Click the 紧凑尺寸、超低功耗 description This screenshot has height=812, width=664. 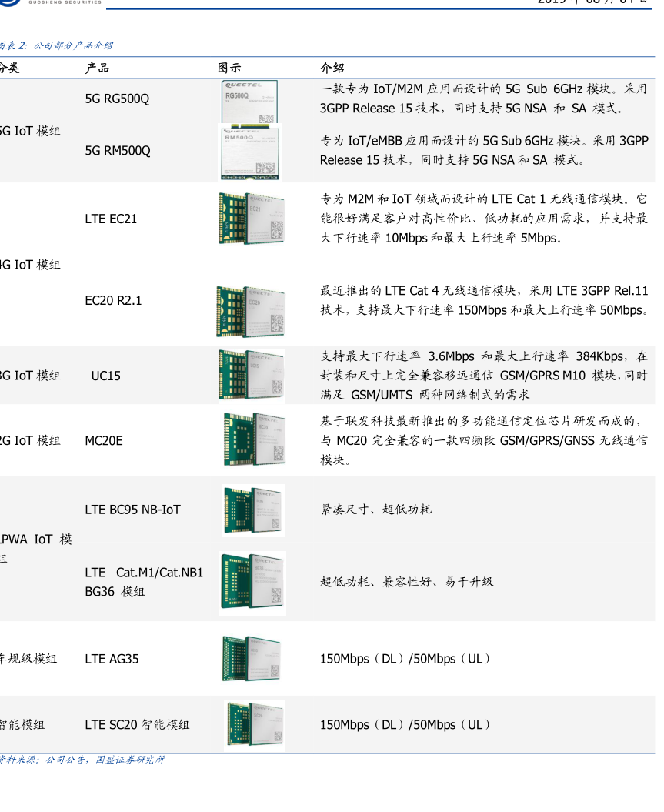tap(375, 510)
